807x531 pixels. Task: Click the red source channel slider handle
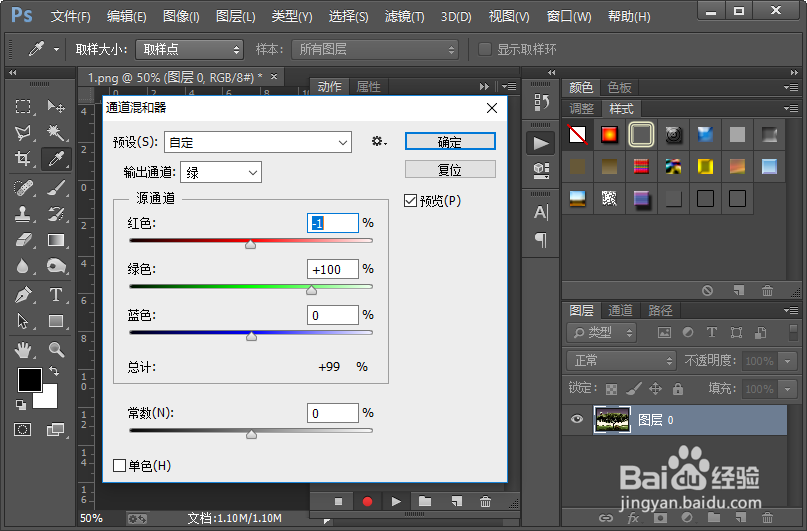[251, 244]
